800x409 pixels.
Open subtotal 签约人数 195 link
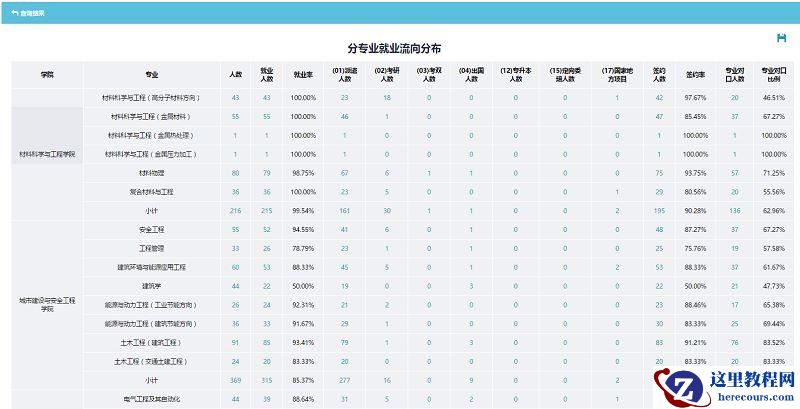click(659, 211)
